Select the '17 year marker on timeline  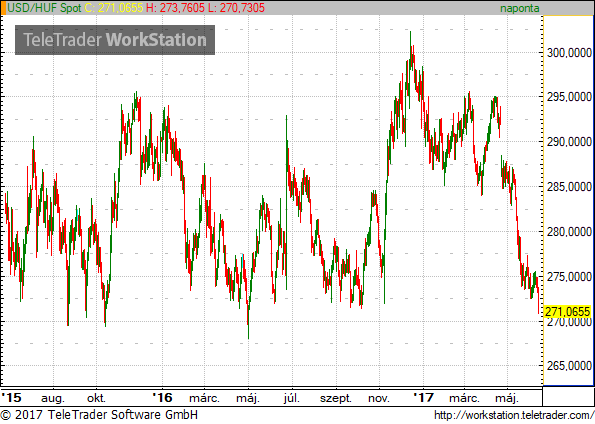(423, 398)
